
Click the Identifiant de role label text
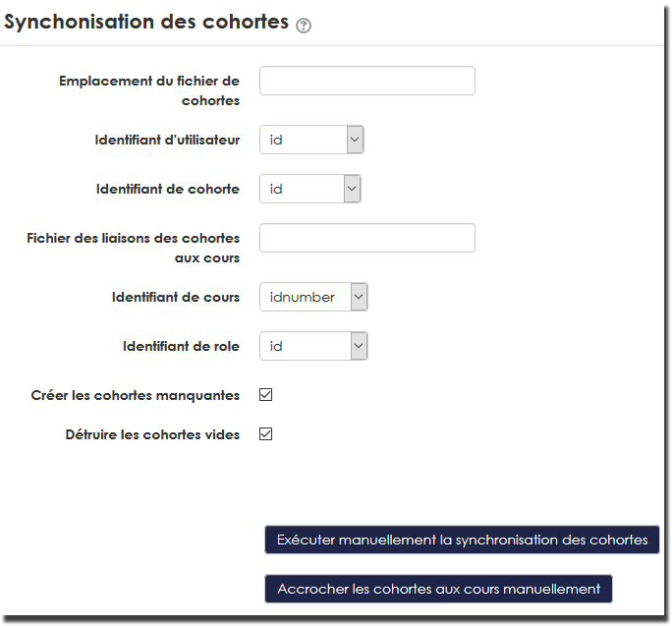click(181, 346)
